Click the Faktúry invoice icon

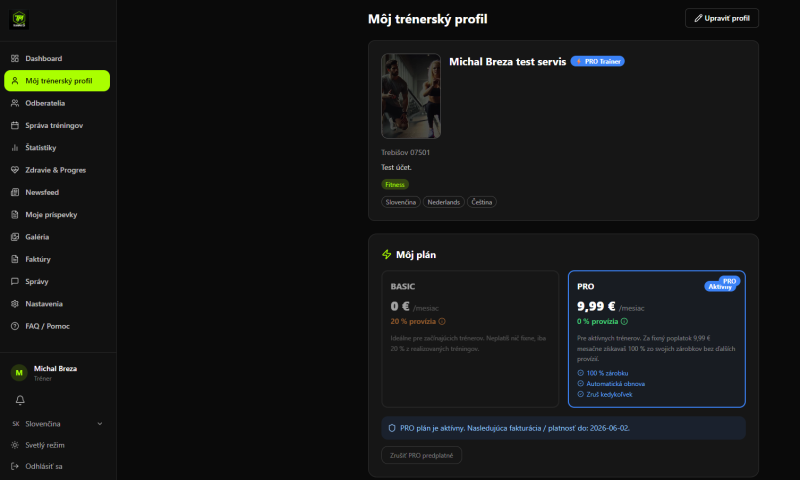[15, 259]
